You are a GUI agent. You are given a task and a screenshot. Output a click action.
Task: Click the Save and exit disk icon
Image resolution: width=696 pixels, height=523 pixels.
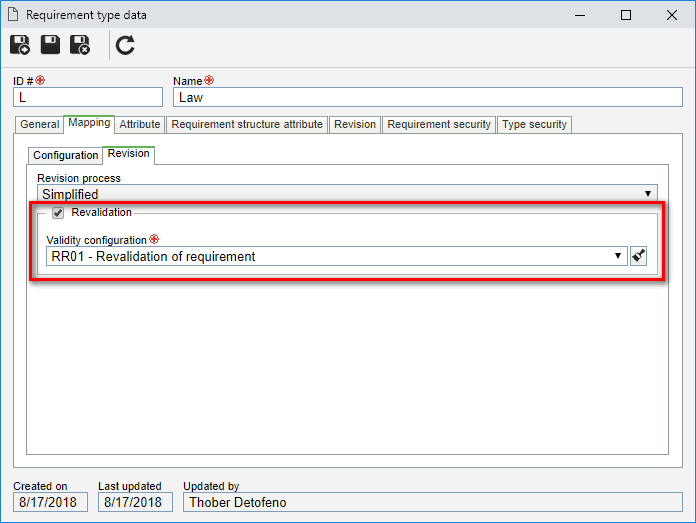tap(80, 45)
